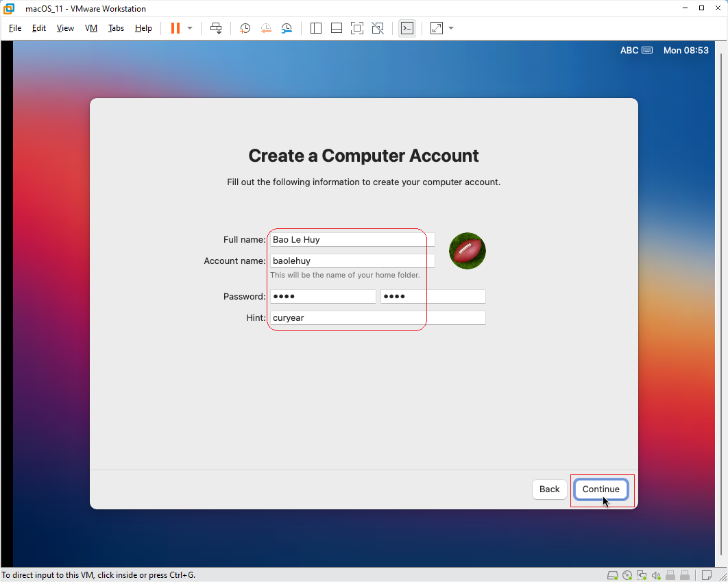Click the sound card status icon
The width and height of the screenshot is (728, 582).
click(x=656, y=576)
